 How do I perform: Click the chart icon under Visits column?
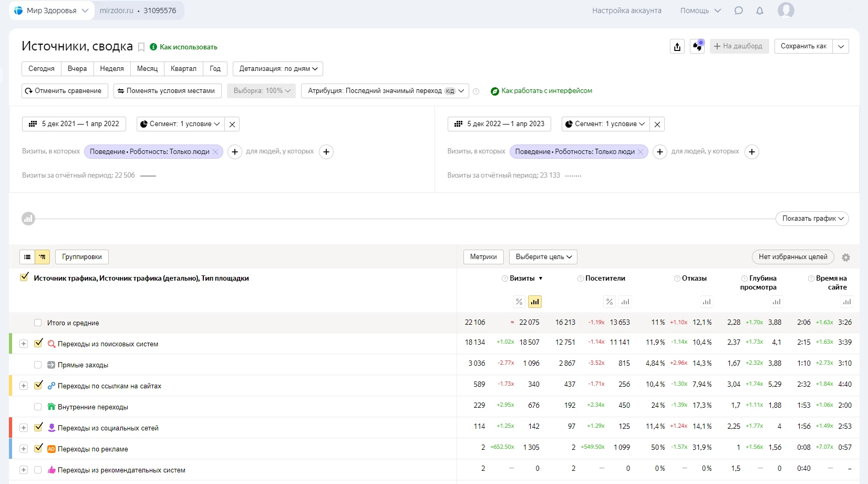(x=534, y=302)
